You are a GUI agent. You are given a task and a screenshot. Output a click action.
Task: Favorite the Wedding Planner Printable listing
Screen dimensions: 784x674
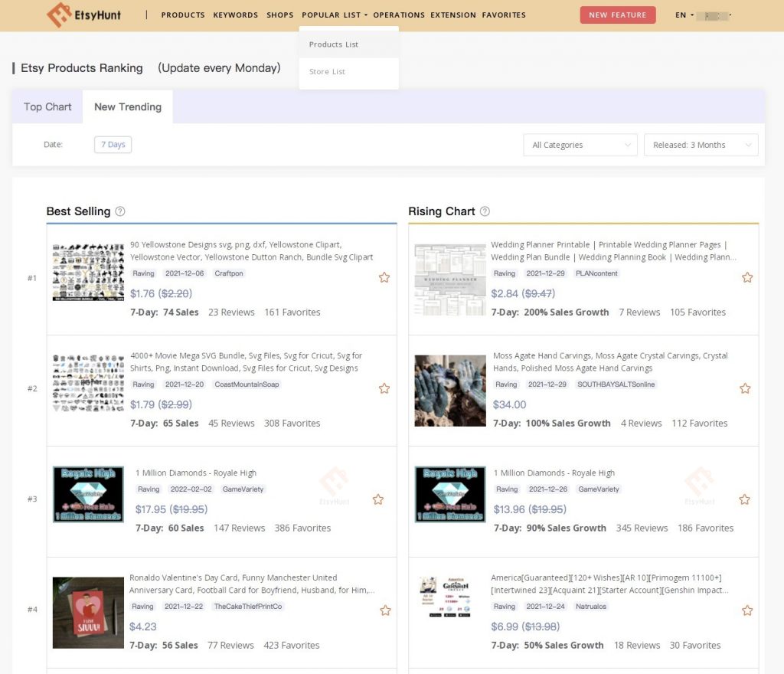(x=747, y=277)
